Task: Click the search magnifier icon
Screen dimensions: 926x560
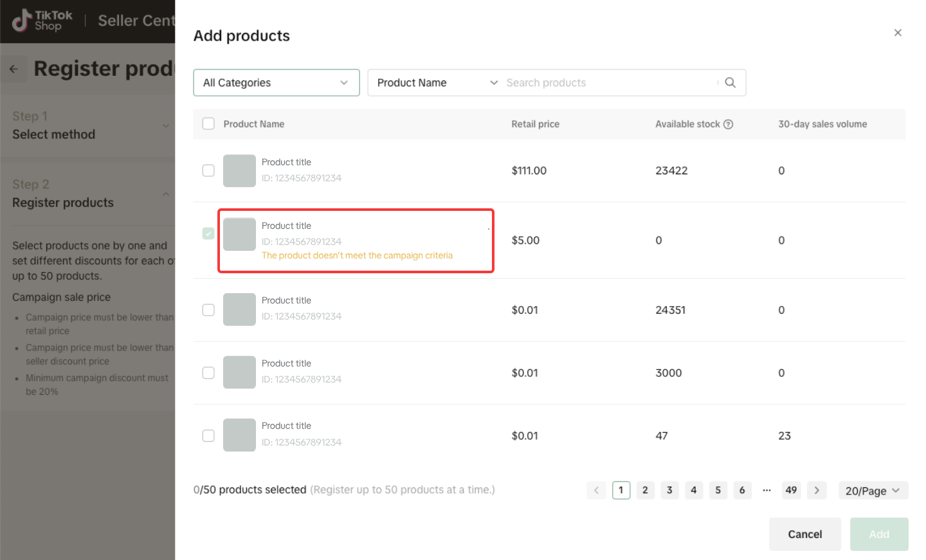Action: [730, 82]
